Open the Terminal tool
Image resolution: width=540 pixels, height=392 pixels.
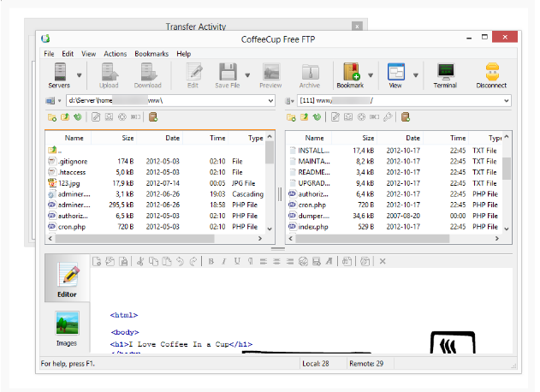[445, 75]
